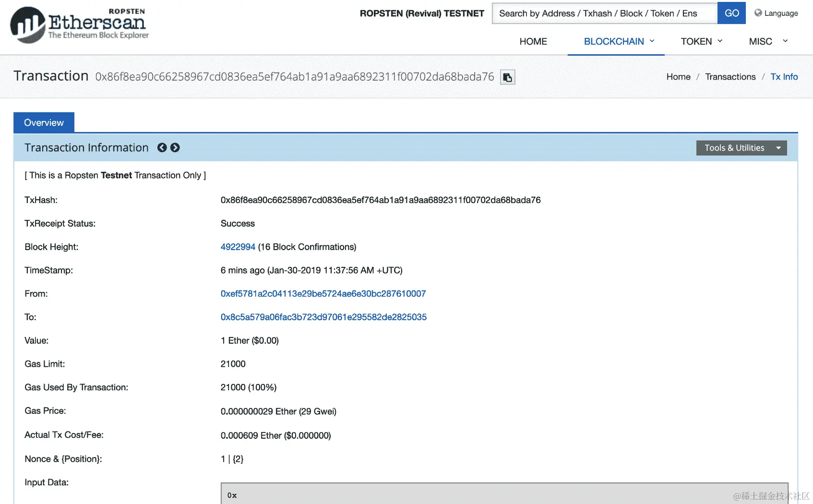Viewport: 813px width, 504px height.
Task: Open block 4922994 link
Action: coord(238,247)
